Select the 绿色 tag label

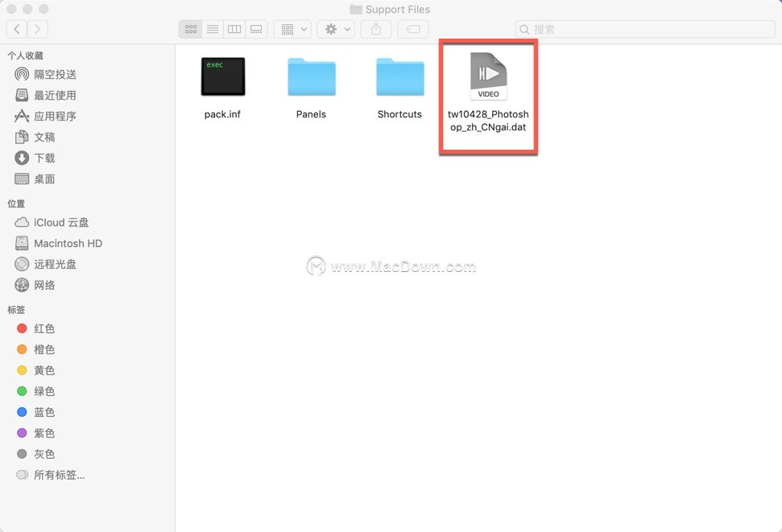click(44, 391)
